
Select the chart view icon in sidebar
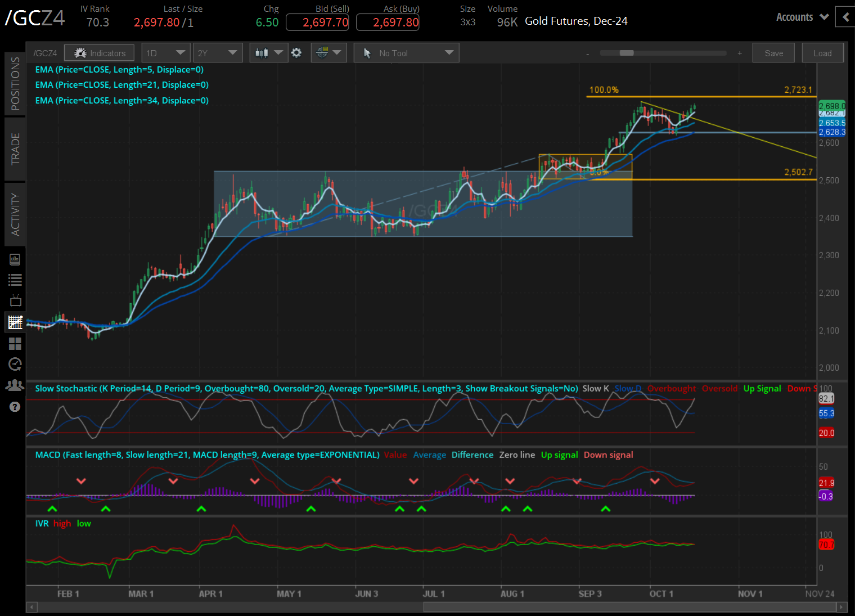click(x=15, y=322)
